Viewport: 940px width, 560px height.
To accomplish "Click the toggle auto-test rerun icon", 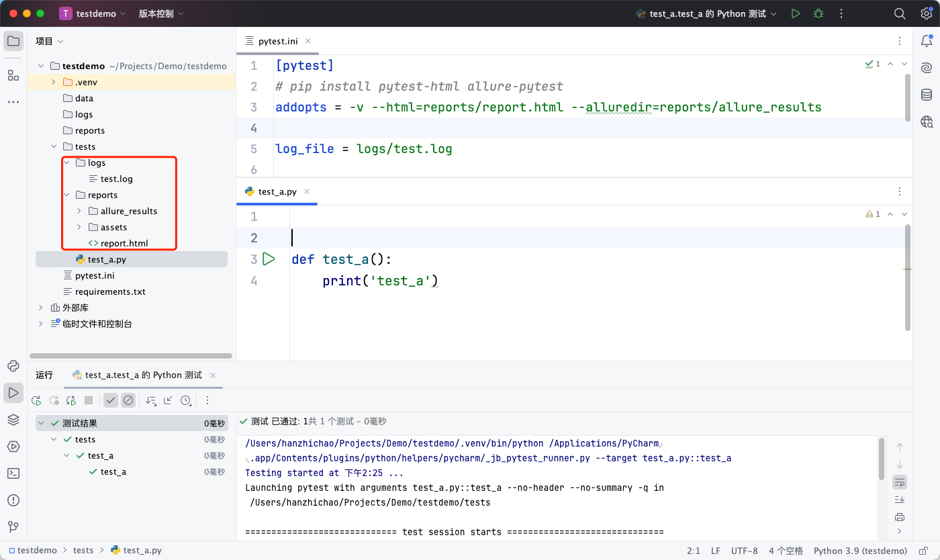I will [71, 400].
